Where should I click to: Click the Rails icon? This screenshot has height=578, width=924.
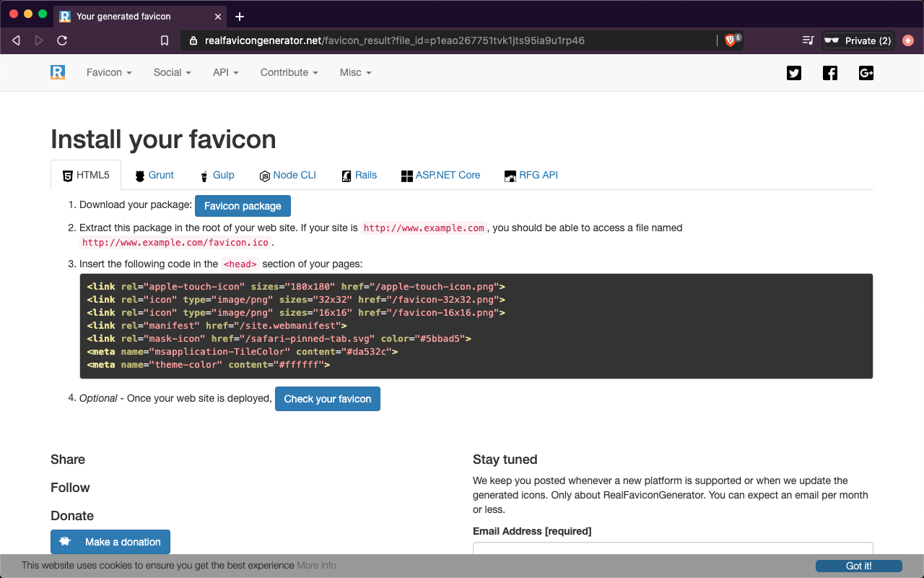click(x=346, y=176)
